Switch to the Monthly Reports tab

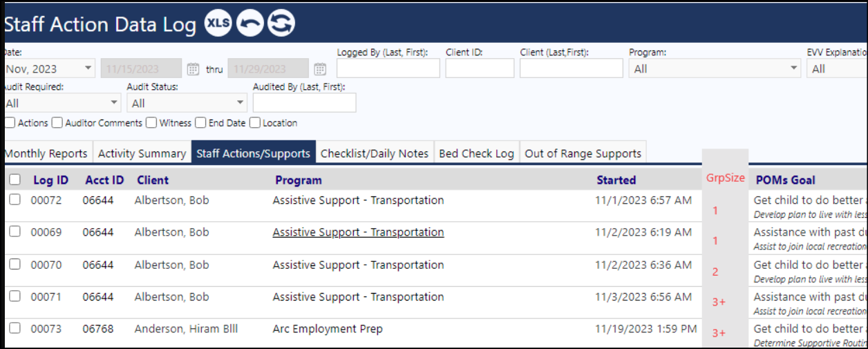(46, 153)
